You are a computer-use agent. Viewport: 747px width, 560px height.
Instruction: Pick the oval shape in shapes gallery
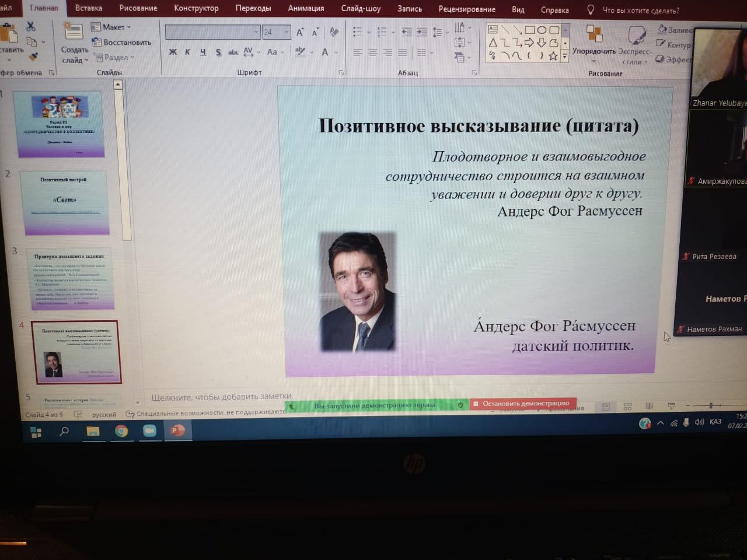tap(542, 30)
